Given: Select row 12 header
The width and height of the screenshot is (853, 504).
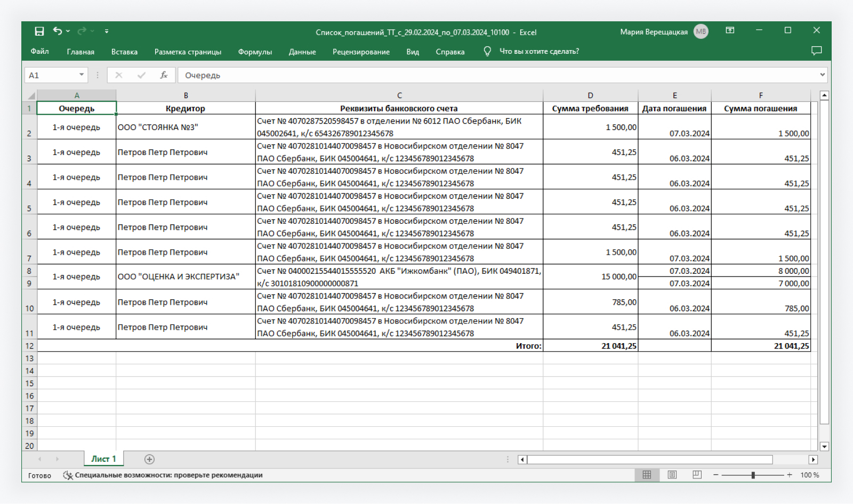Looking at the screenshot, I should (29, 346).
